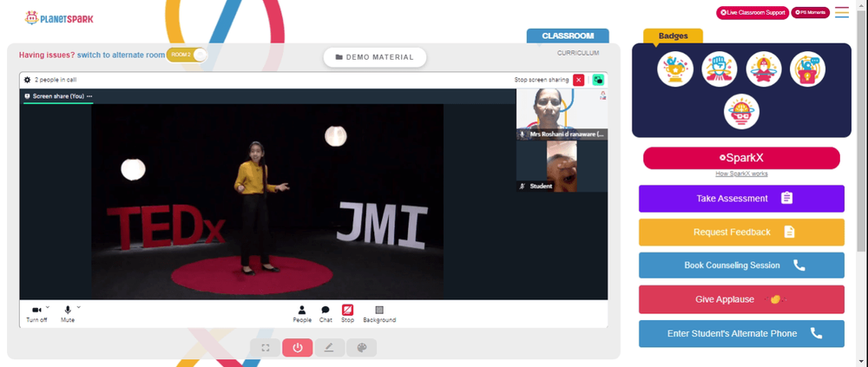868x367 pixels.
Task: Switch to the Classroom tab
Action: (x=568, y=36)
